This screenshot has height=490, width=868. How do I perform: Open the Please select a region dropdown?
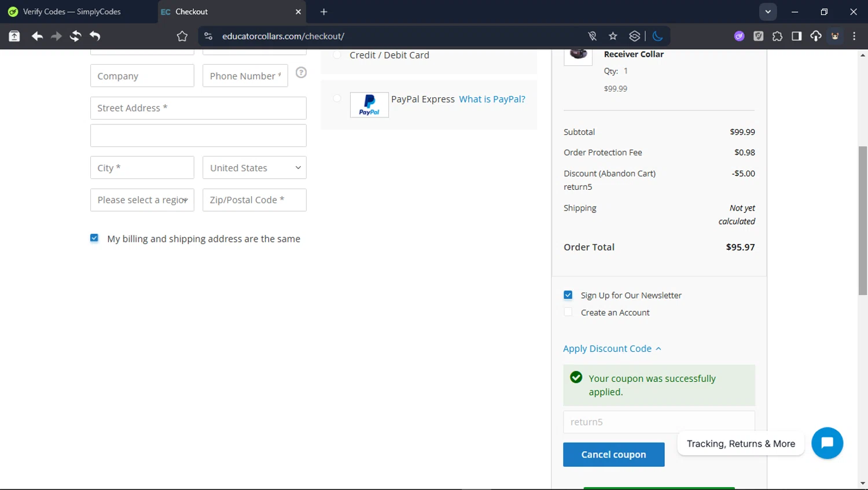[142, 200]
